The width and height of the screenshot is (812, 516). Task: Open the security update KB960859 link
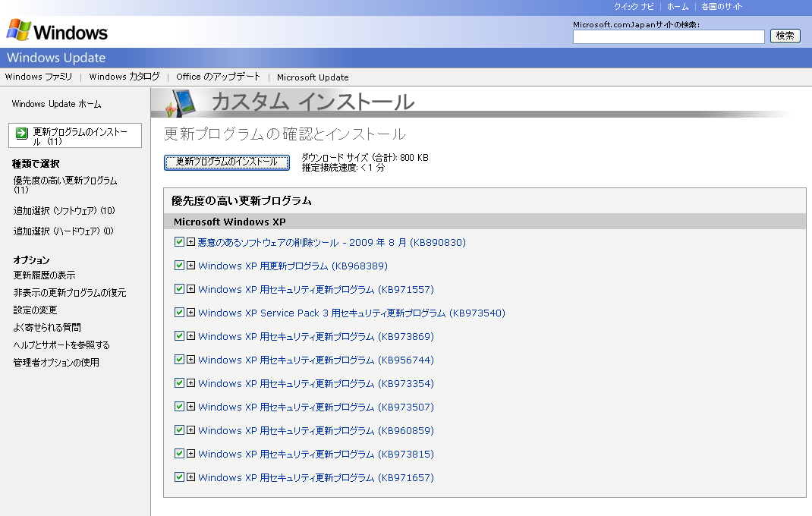point(316,430)
